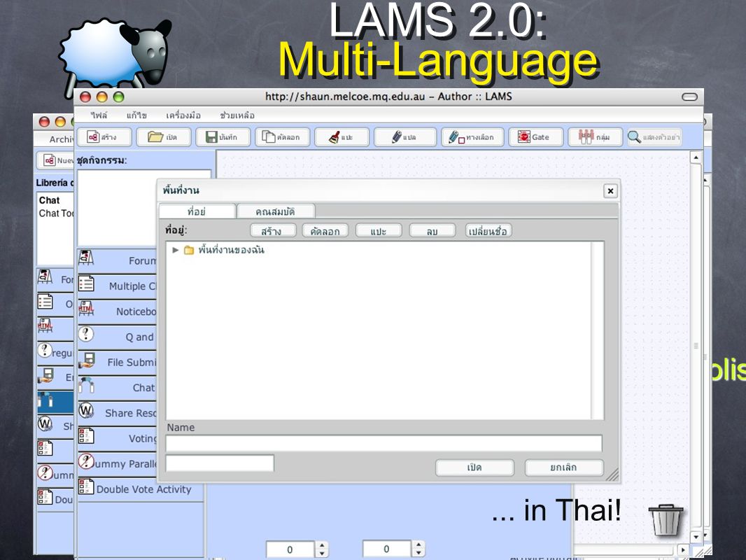
Task: Click the เปิด (Open) folder toolbar button
Action: point(163,137)
